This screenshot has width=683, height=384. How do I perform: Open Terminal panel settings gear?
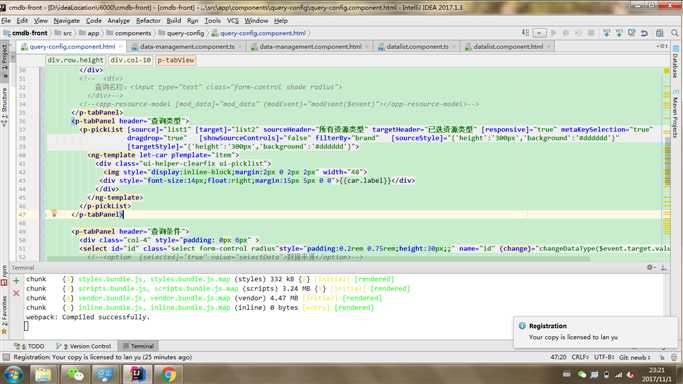650,267
